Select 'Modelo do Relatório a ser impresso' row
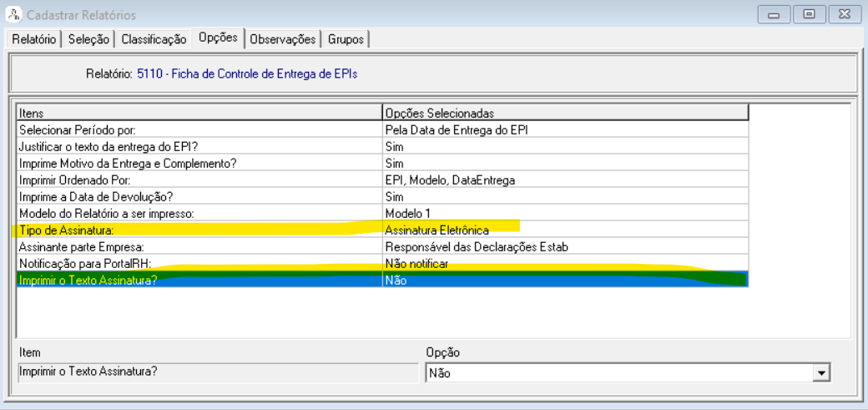 click(199, 213)
